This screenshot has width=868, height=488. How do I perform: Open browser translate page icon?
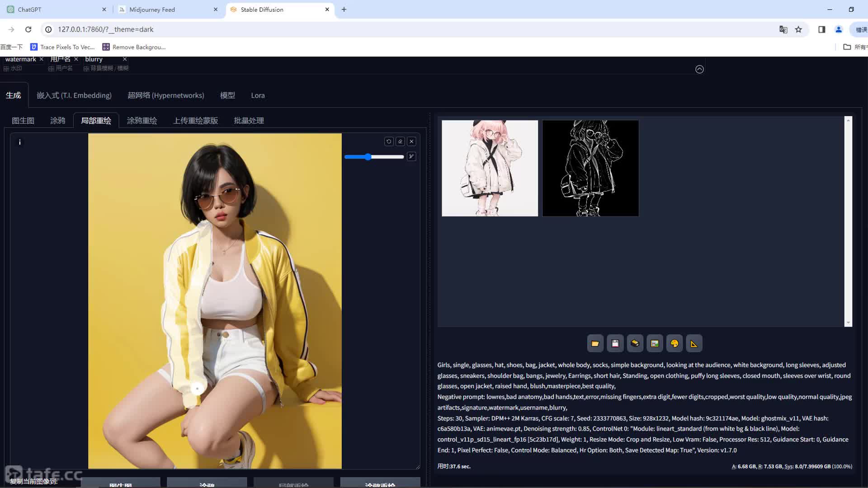tap(783, 29)
